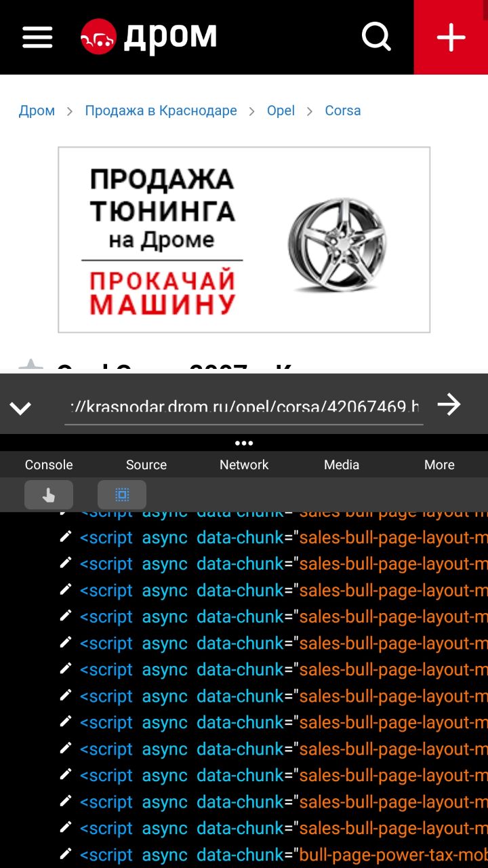Select the bull-page-power-tax-mob script line
The image size is (488, 868).
coord(283,854)
